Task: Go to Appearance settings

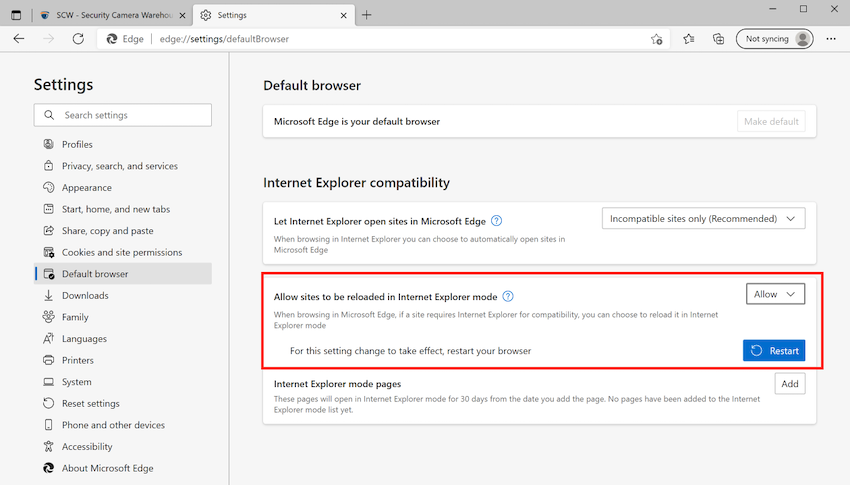Action: (123, 187)
